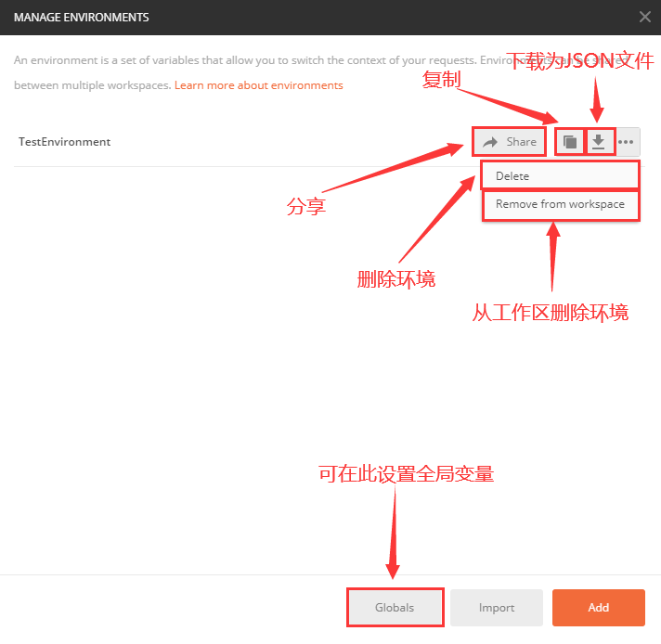Open the TestEnvironment entry for editing
The width and height of the screenshot is (661, 644).
(x=64, y=142)
